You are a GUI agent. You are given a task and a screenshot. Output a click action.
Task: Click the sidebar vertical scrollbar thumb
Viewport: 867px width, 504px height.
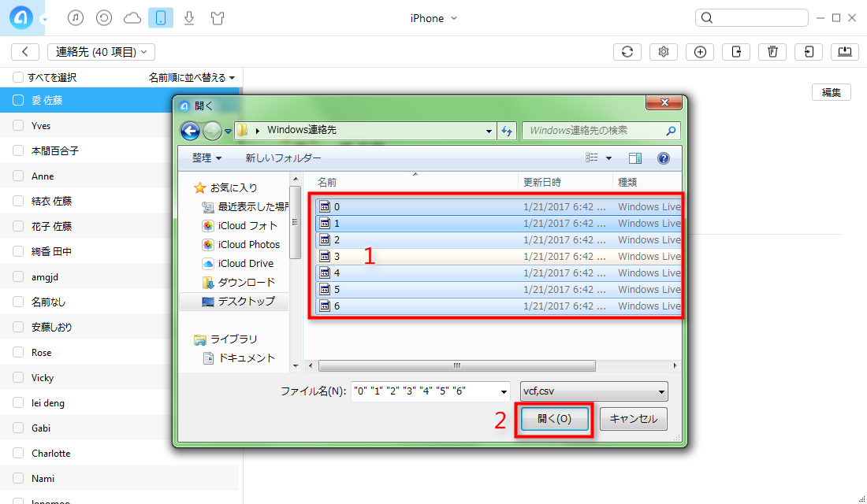pos(296,222)
